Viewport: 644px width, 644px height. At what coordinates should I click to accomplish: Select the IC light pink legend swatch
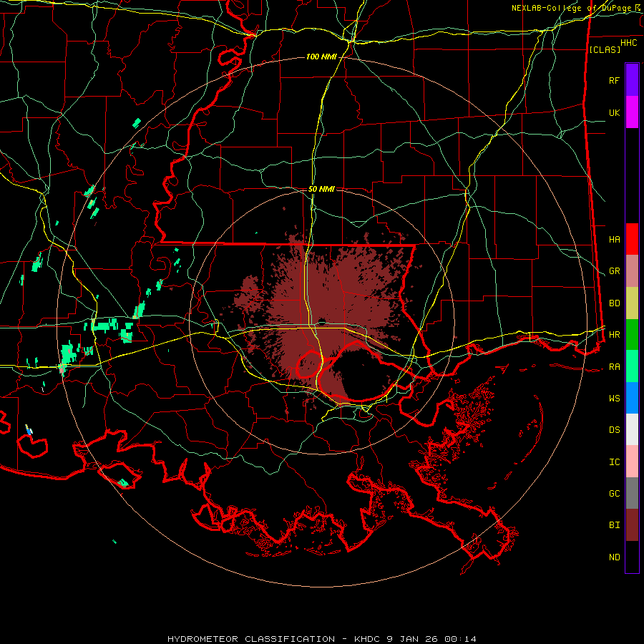[632, 462]
